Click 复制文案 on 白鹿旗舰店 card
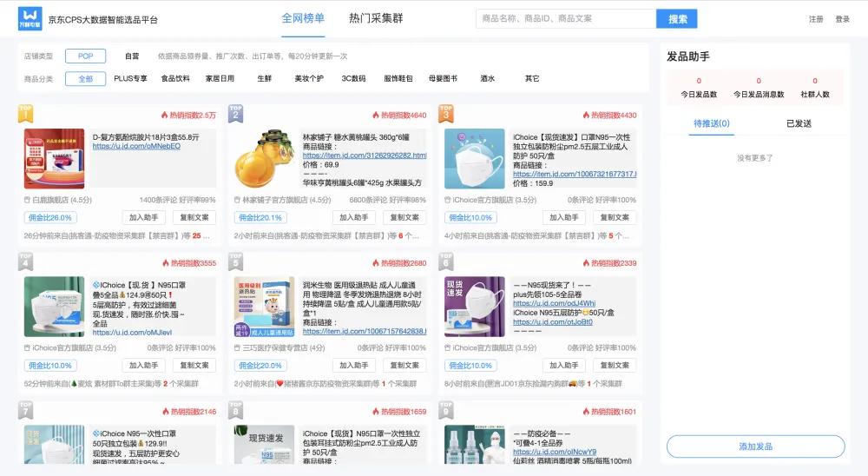The image size is (868, 476). [x=194, y=218]
